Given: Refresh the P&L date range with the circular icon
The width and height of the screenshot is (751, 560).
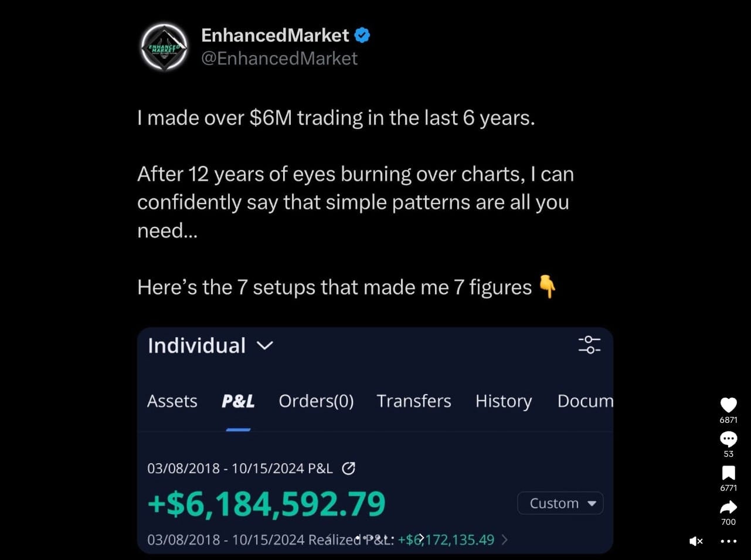Looking at the screenshot, I should tap(349, 468).
